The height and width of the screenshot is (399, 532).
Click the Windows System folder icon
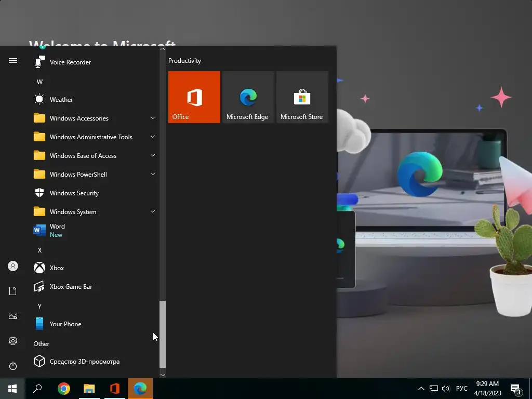pos(39,211)
